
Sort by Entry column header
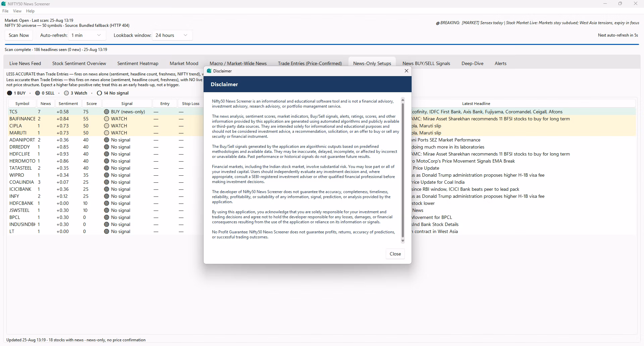pos(165,104)
